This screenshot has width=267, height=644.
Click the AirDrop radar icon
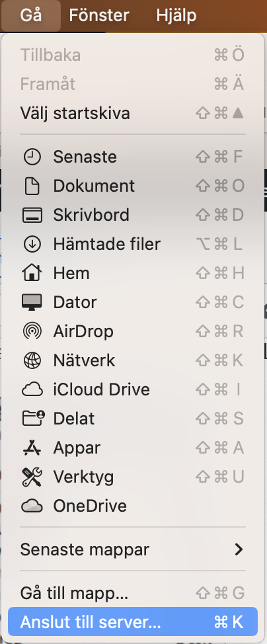tap(32, 331)
